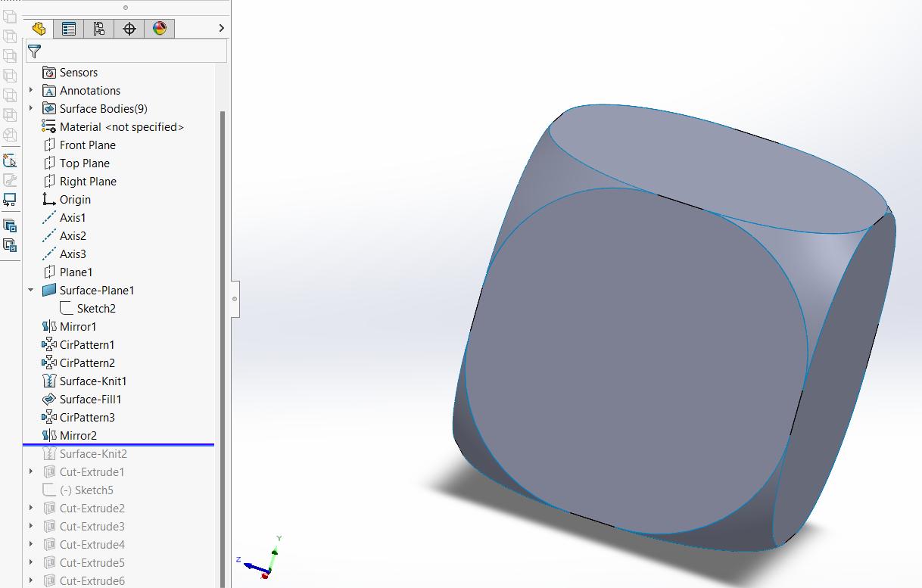
Task: Select Sketch2 under Surface-Plane1
Action: pos(88,309)
